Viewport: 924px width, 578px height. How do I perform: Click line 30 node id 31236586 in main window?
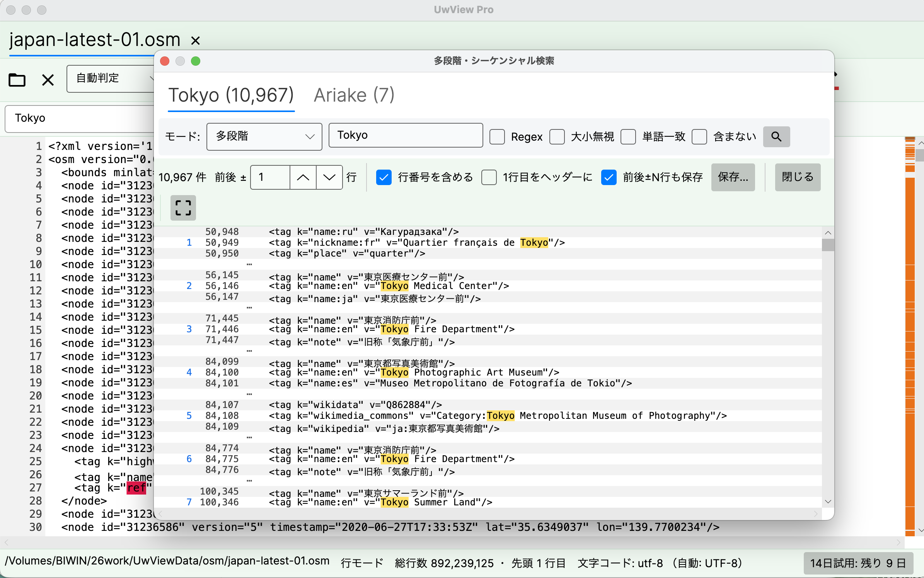coord(390,527)
